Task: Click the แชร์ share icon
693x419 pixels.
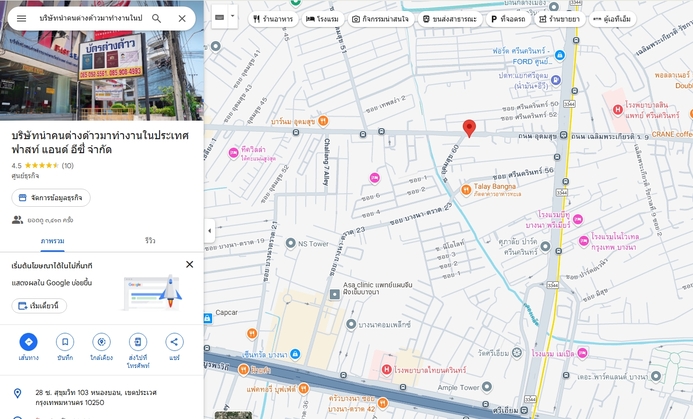Action: pyautogui.click(x=174, y=342)
